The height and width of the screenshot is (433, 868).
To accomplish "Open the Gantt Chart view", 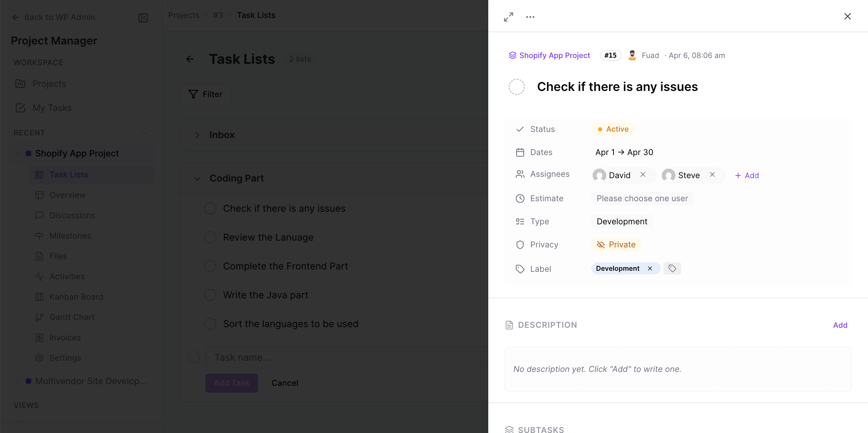I will (72, 317).
